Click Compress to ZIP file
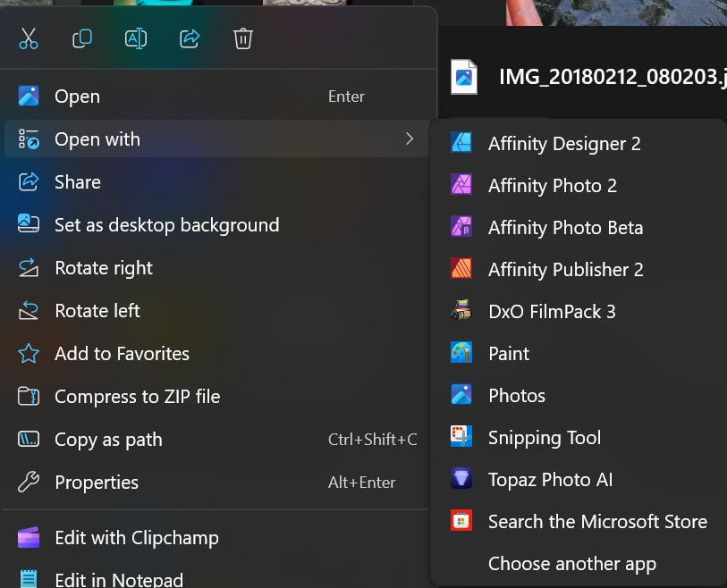The height and width of the screenshot is (588, 727). point(137,397)
